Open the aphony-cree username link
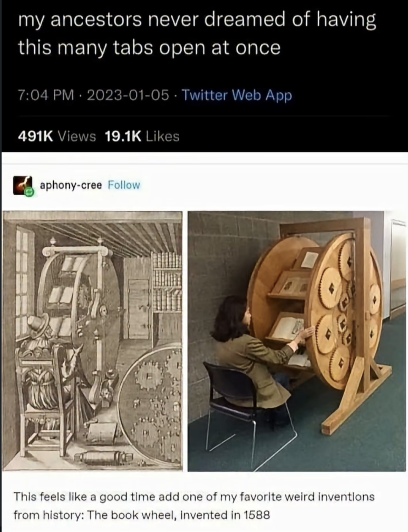This screenshot has width=408, height=532. pyautogui.click(x=71, y=185)
